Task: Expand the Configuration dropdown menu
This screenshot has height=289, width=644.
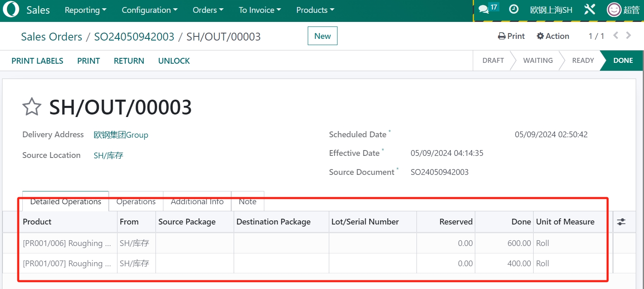Action: [149, 10]
